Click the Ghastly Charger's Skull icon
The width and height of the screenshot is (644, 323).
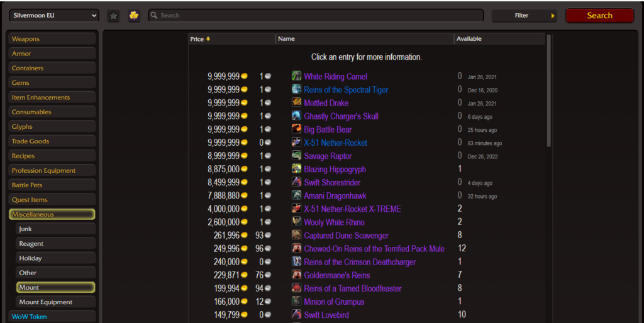coord(297,116)
